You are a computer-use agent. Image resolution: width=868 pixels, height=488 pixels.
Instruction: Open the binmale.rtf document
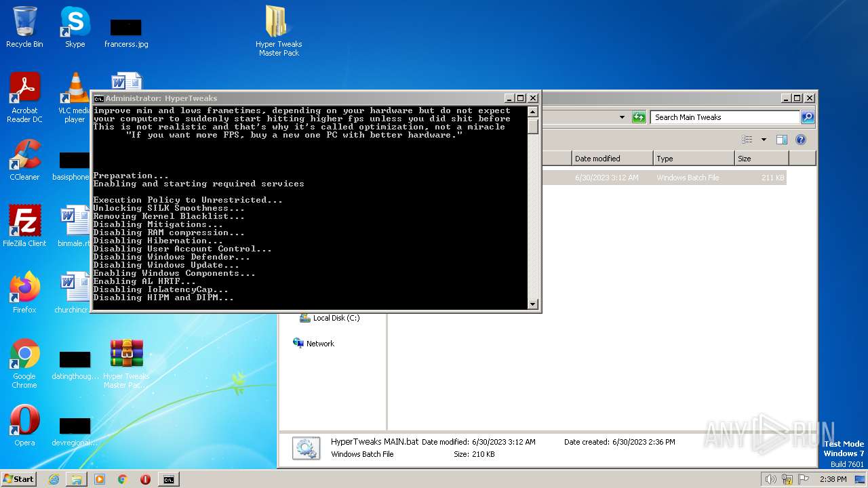73,226
